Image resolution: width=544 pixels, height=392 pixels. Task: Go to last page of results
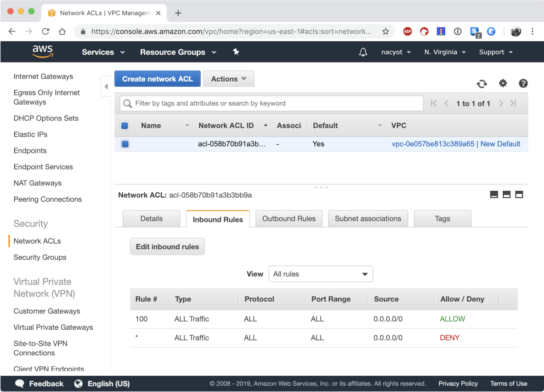[x=513, y=103]
